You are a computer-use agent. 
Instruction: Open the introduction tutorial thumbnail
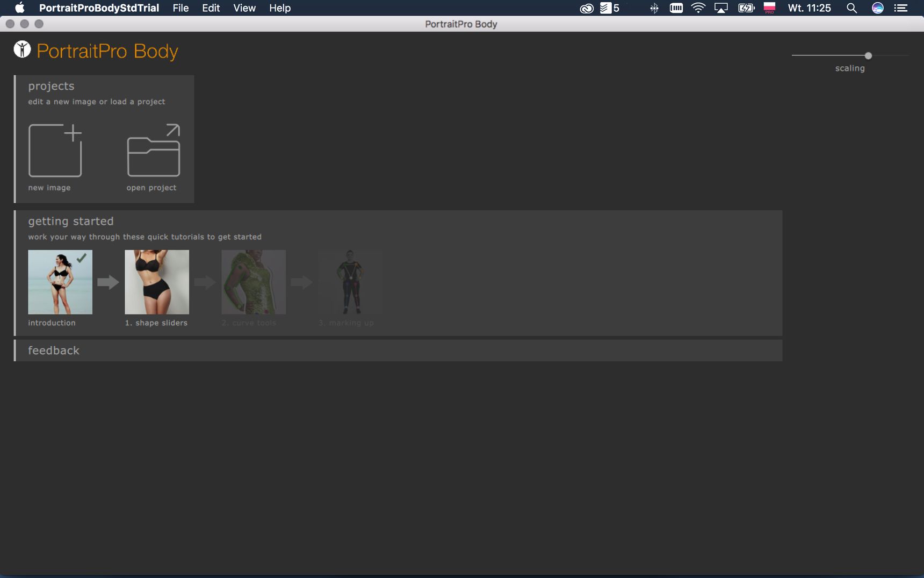60,282
